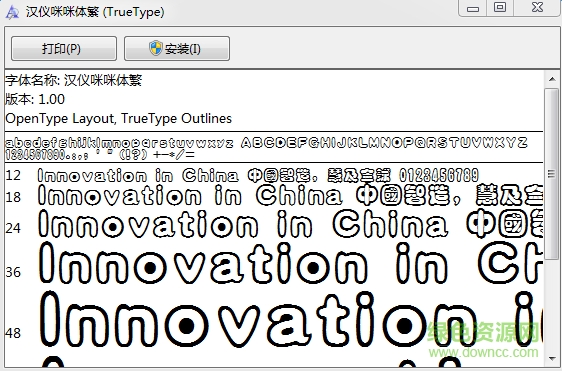Click the digits and punctuation sample line

coord(100,155)
